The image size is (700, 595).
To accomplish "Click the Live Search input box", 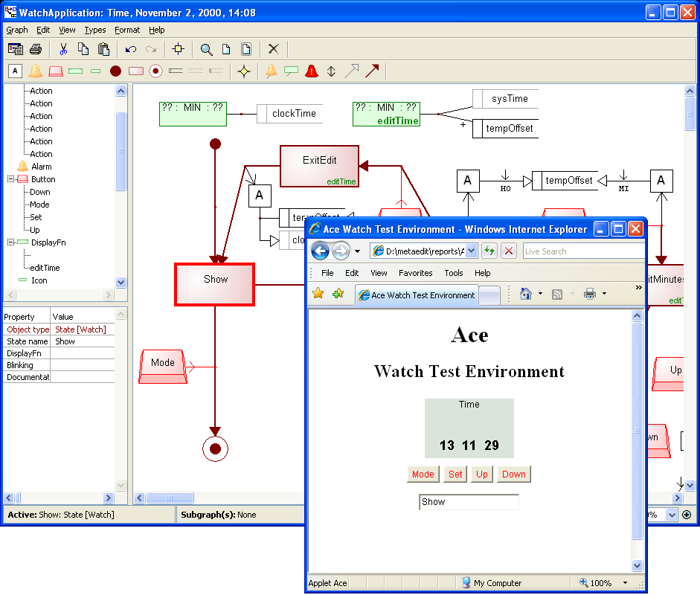I will [x=582, y=251].
